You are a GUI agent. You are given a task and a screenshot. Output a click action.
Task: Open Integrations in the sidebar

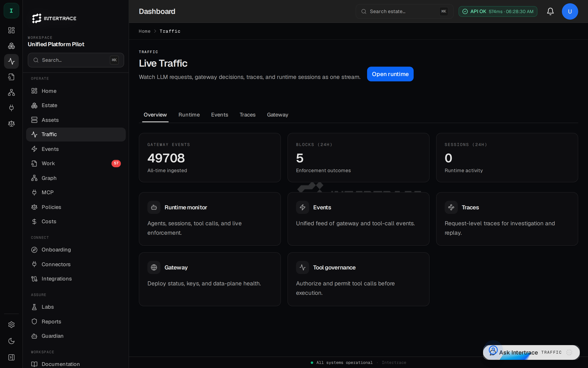(x=76, y=279)
